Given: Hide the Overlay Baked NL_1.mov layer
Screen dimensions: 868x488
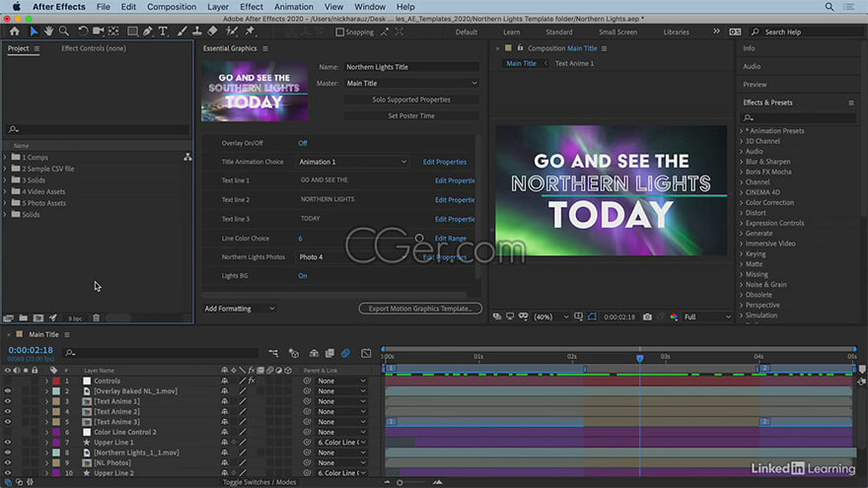Looking at the screenshot, I should pos(8,391).
